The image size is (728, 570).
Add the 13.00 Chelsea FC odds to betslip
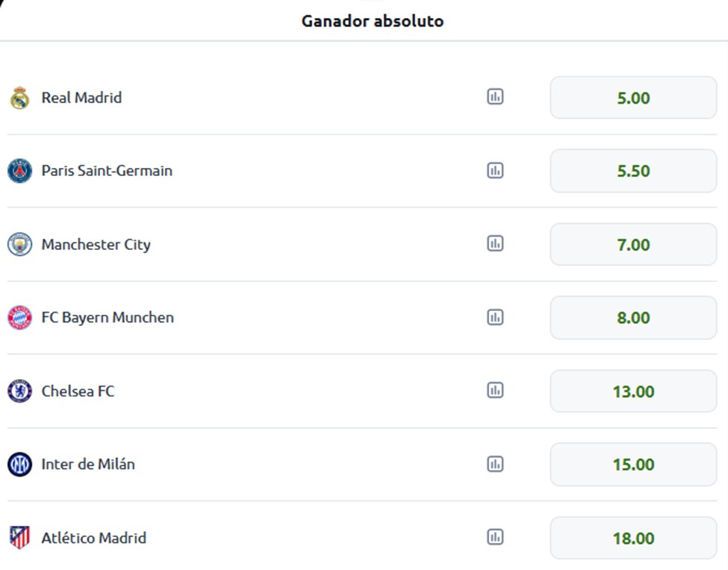coord(633,392)
